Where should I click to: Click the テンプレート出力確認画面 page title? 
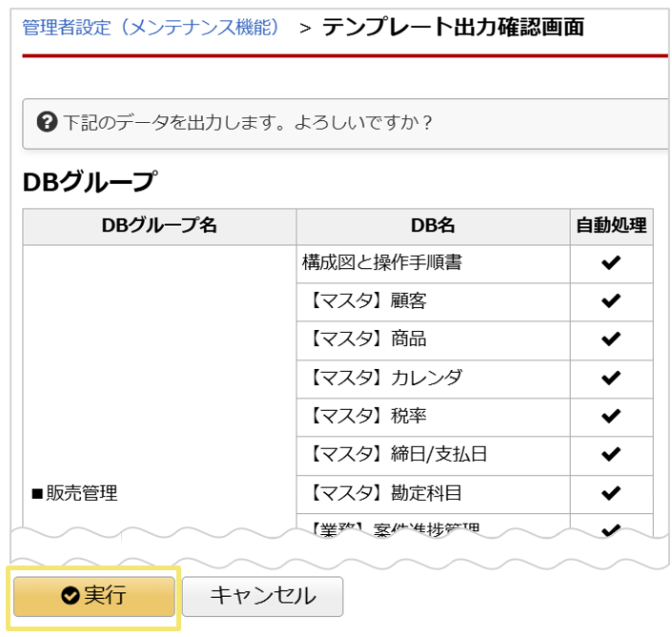pyautogui.click(x=453, y=27)
